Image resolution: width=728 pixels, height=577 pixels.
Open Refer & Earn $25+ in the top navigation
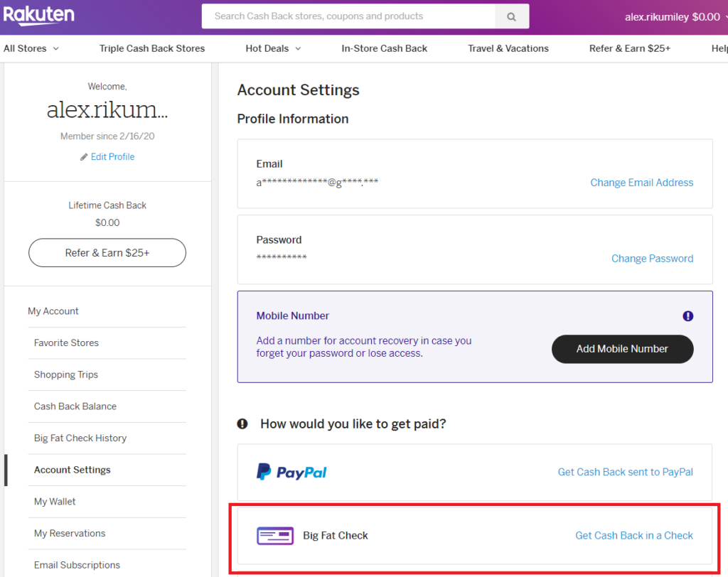[x=630, y=48]
